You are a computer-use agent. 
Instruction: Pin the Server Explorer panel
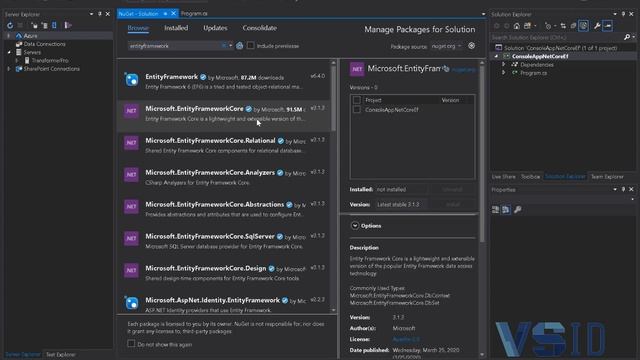click(x=100, y=14)
